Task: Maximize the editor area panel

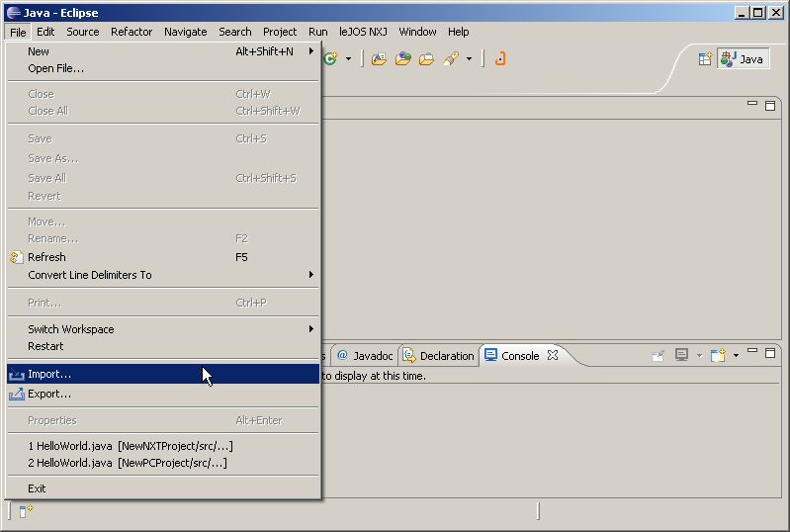Action: coord(770,105)
